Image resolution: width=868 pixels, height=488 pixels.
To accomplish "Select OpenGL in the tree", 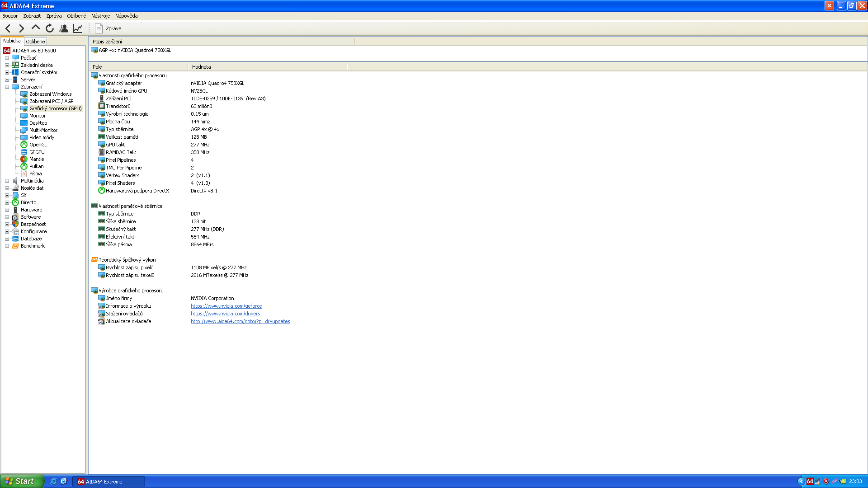I will (38, 145).
